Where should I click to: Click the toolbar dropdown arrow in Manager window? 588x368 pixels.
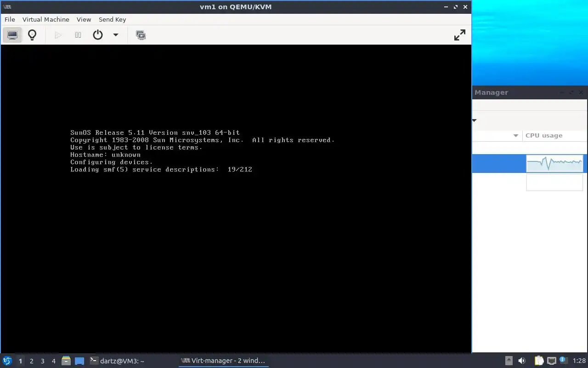(x=475, y=121)
